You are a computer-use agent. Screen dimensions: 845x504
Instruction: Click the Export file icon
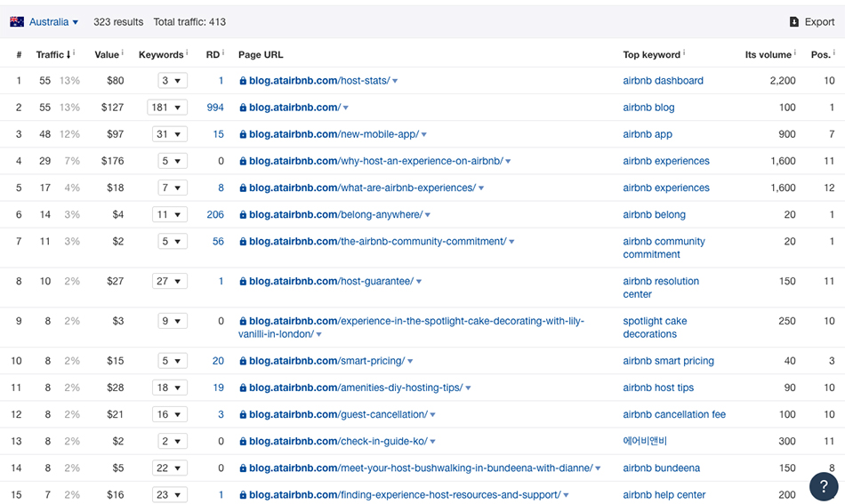[793, 22]
